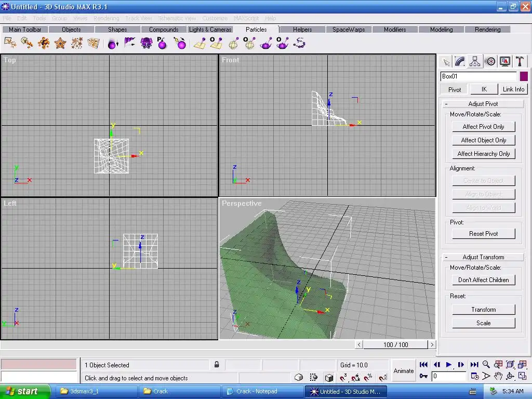Switch to the Lights & Cameras tab
Screen dimensions: 532x399
[x=210, y=30]
